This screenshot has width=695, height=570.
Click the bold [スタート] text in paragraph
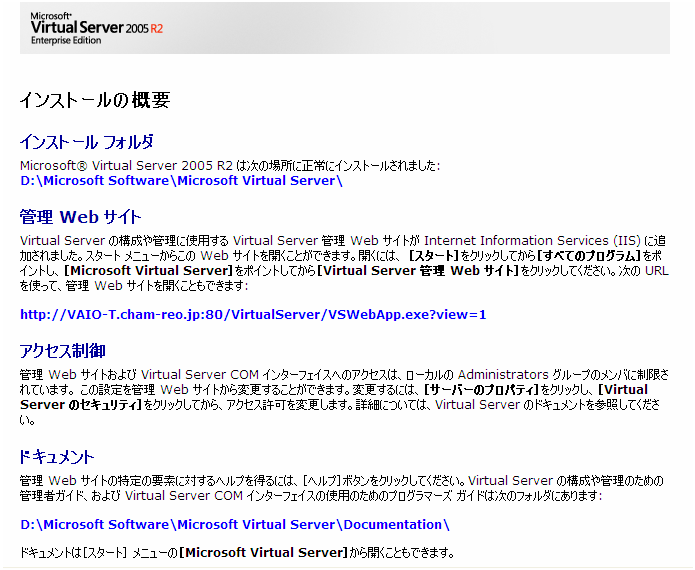[433, 256]
